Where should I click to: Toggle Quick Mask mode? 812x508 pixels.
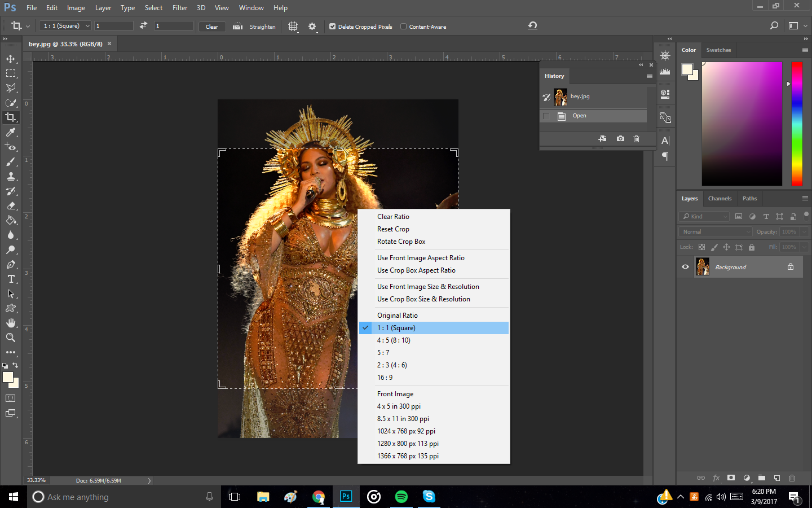coord(11,398)
